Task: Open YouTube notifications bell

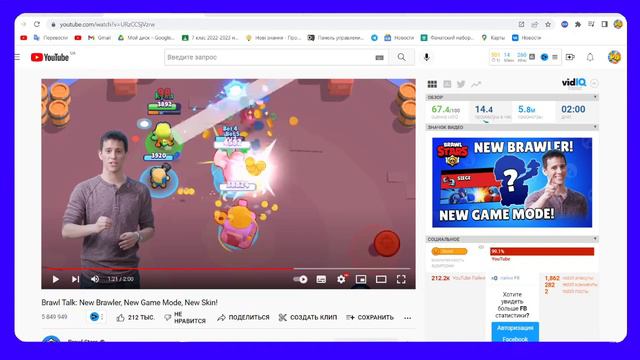Action: 590,57
